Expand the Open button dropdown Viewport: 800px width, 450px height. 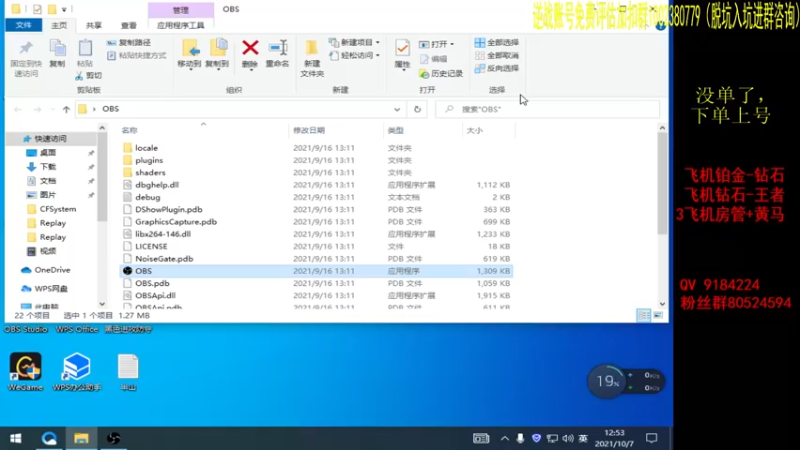pyautogui.click(x=452, y=44)
